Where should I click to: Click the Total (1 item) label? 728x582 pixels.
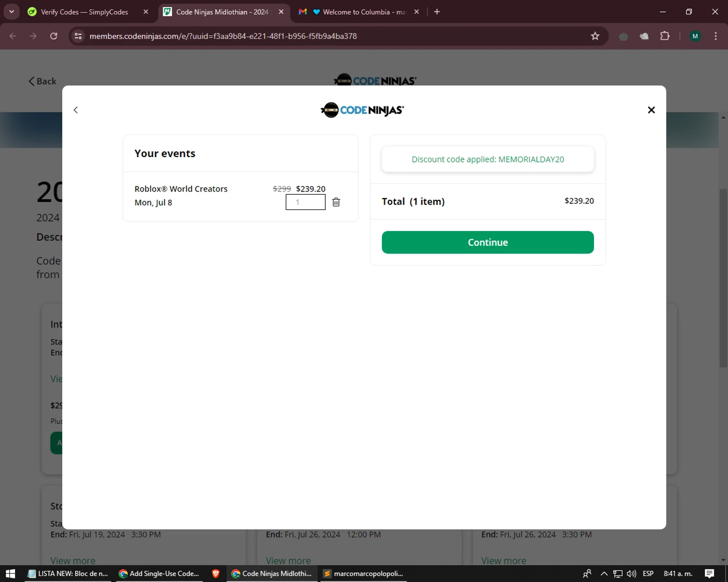click(x=413, y=202)
